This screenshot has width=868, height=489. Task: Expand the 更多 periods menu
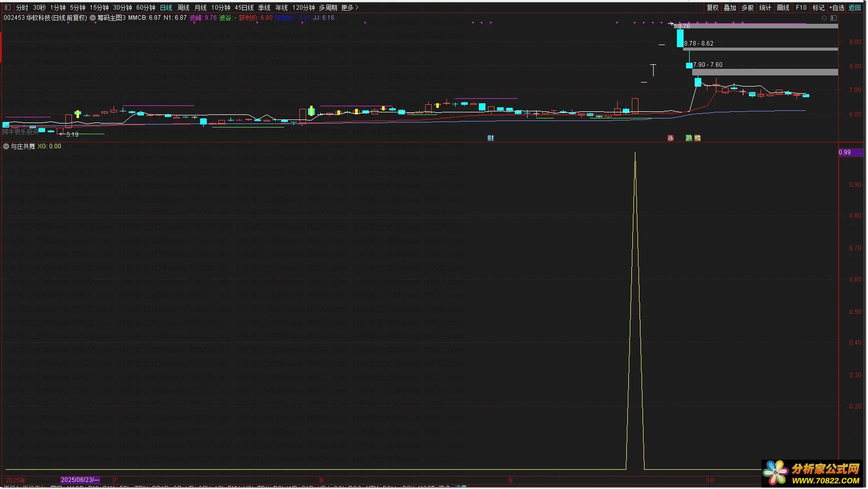pos(350,8)
